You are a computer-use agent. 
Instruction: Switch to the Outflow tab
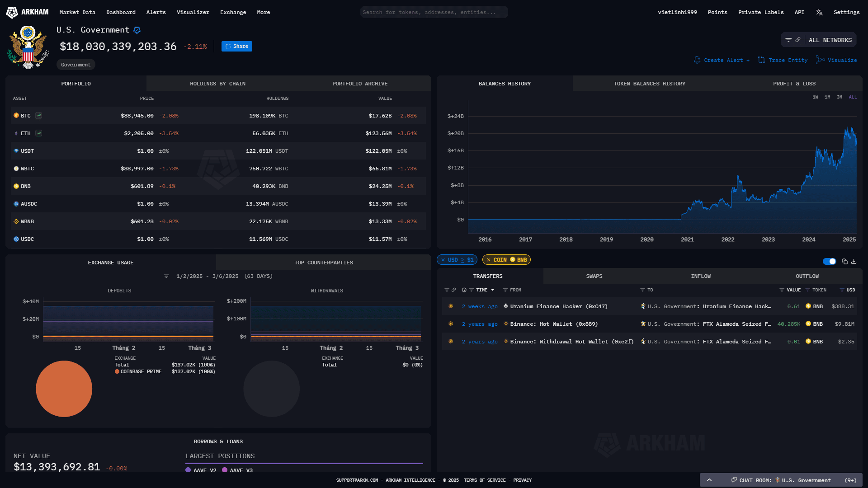(807, 276)
